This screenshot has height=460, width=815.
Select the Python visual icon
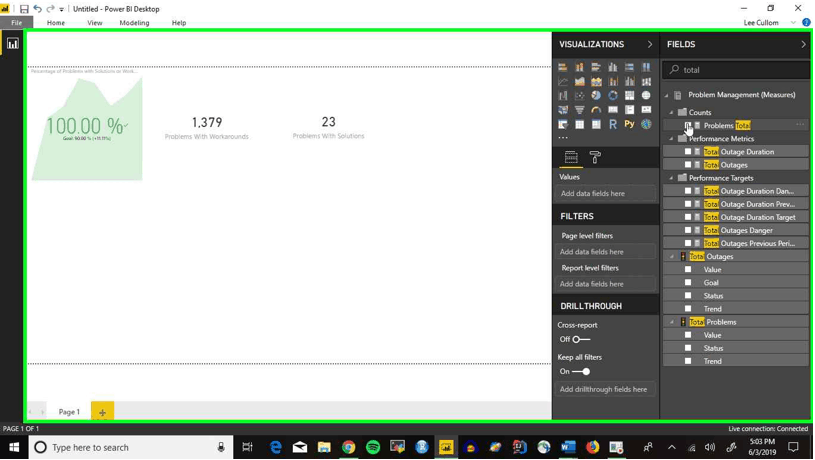point(629,124)
